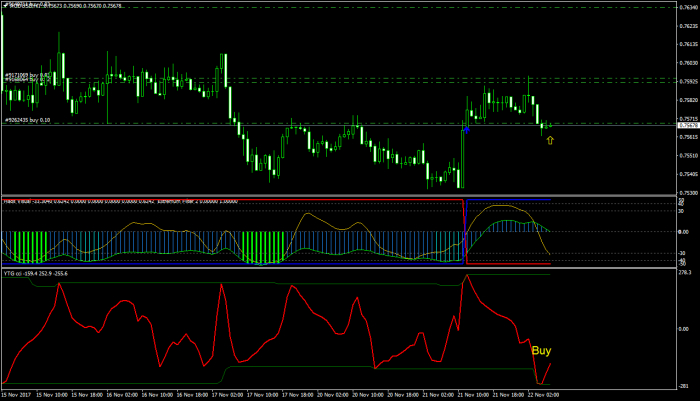Click the 16 Nov 02:00 time label

tap(122, 395)
